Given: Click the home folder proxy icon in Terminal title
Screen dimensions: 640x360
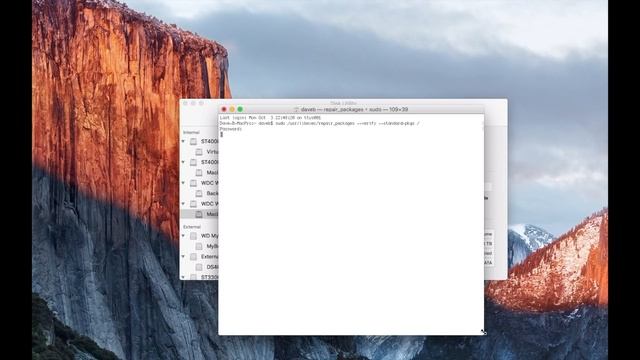Looking at the screenshot, I should (x=296, y=109).
